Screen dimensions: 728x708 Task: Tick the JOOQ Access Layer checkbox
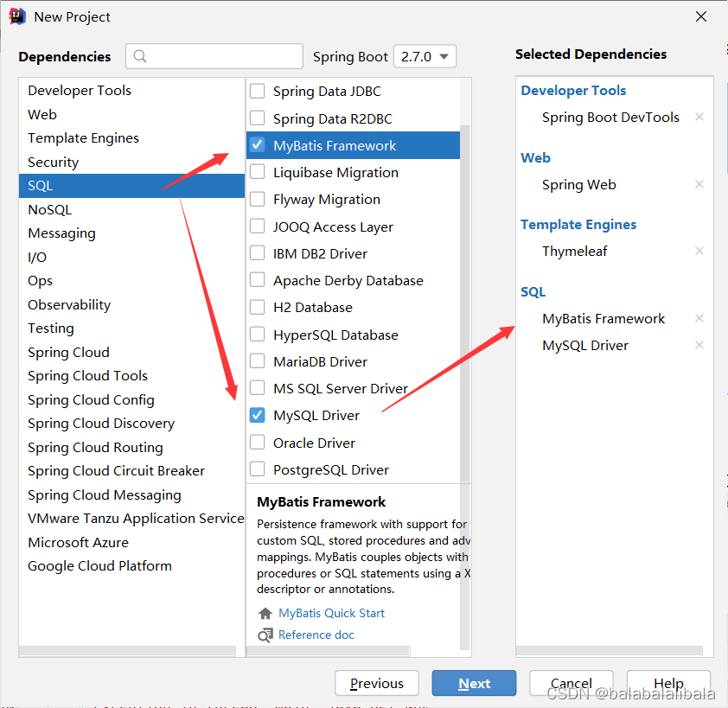pos(257,226)
